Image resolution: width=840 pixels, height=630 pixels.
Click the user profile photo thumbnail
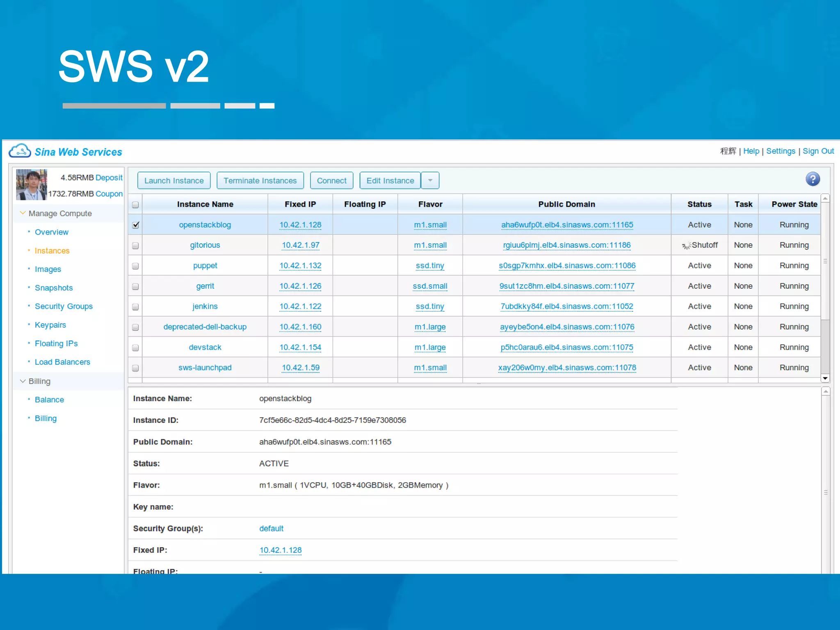click(x=31, y=185)
